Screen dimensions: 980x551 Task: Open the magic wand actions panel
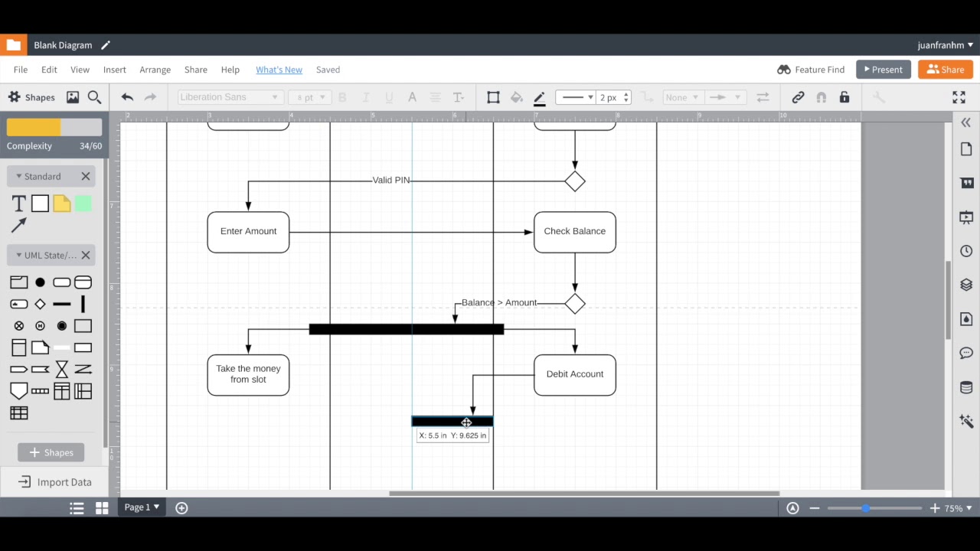(x=966, y=421)
